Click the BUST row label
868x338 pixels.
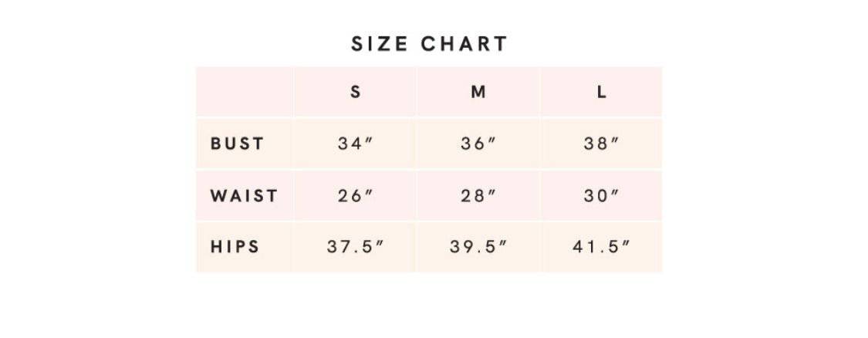tap(238, 144)
